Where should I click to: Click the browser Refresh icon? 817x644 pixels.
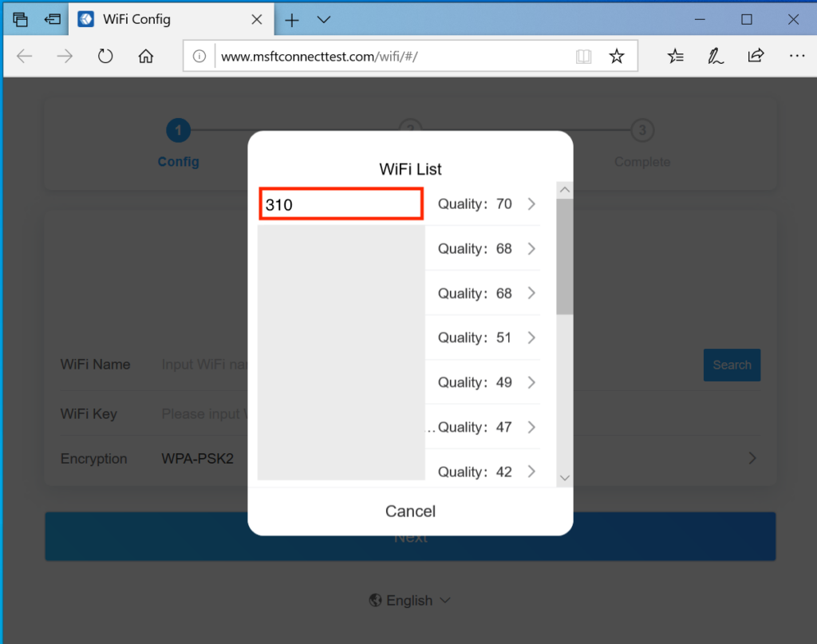(105, 56)
